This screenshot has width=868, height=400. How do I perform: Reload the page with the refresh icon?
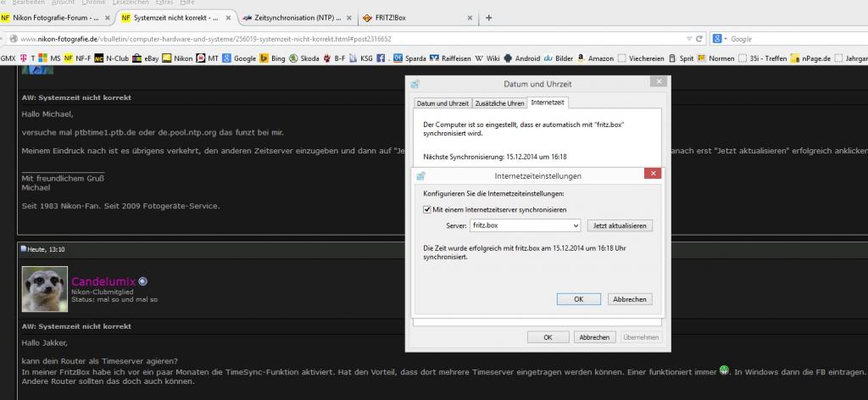[x=699, y=39]
